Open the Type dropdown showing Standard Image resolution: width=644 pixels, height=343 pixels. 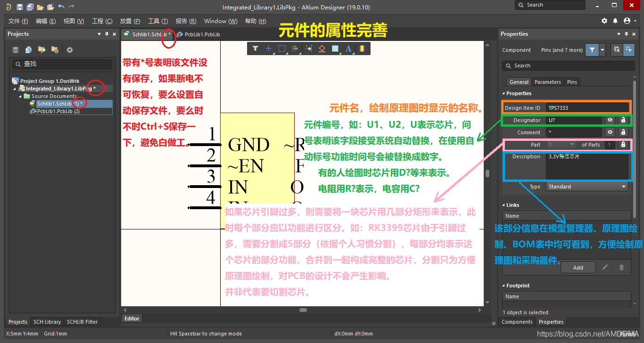587,187
